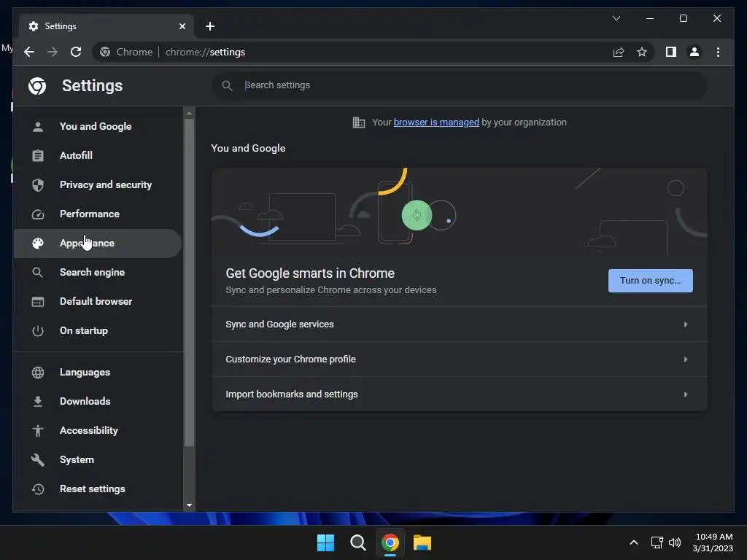Click the Chrome site info chip
Viewport: 747px width, 560px height.
[126, 52]
